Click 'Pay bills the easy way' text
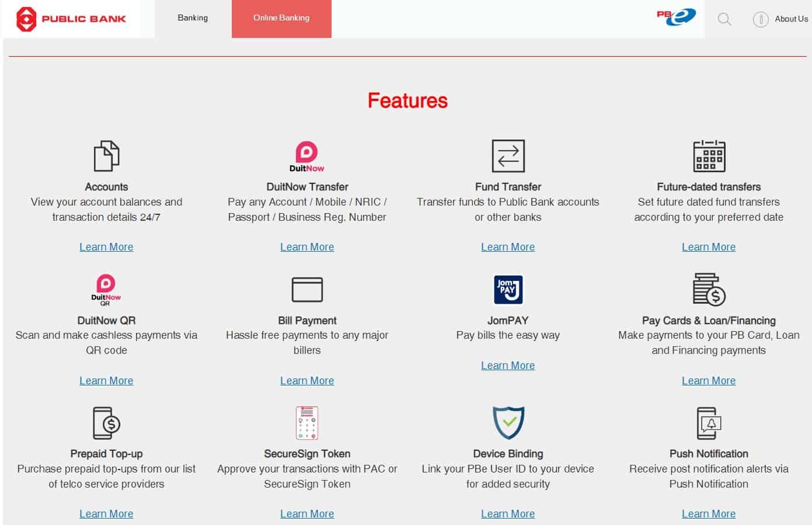This screenshot has width=812, height=525. [x=508, y=335]
